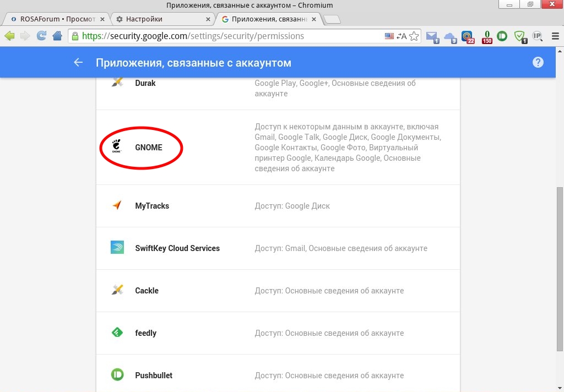Open the Pushbullet extension in toolbar
The width and height of the screenshot is (564, 392).
pyautogui.click(x=502, y=36)
